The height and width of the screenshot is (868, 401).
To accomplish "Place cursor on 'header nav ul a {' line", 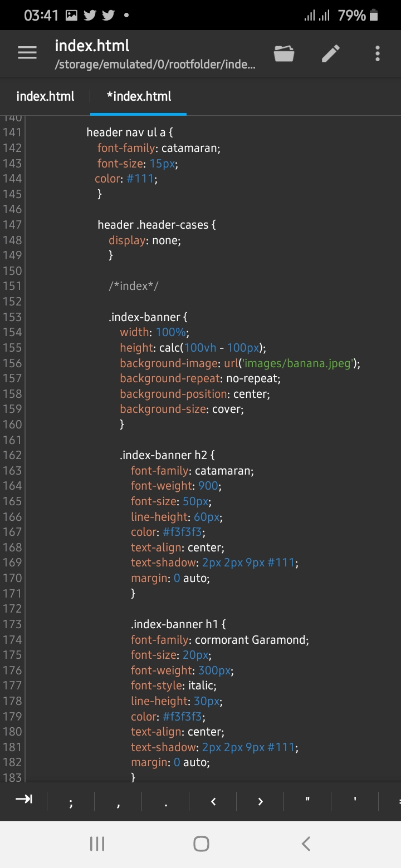I will (x=130, y=132).
